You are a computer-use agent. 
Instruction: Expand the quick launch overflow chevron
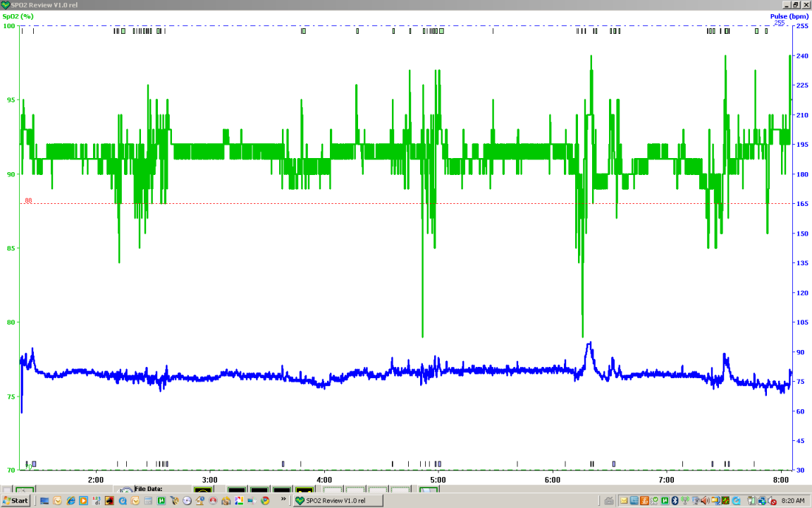[283, 500]
